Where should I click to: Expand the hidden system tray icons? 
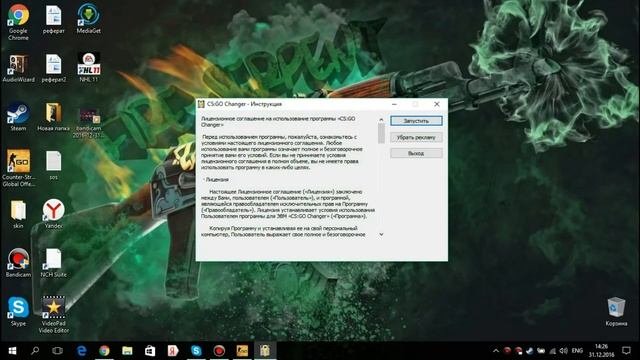click(x=496, y=351)
